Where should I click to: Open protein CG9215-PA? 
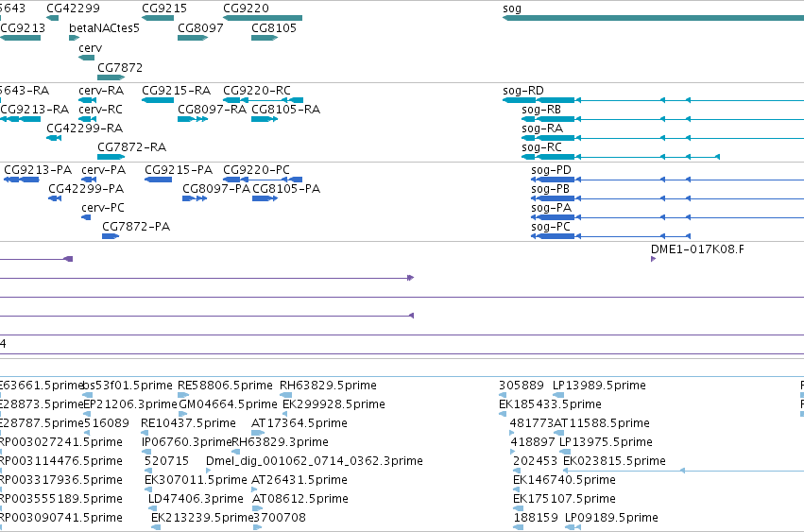(x=179, y=170)
